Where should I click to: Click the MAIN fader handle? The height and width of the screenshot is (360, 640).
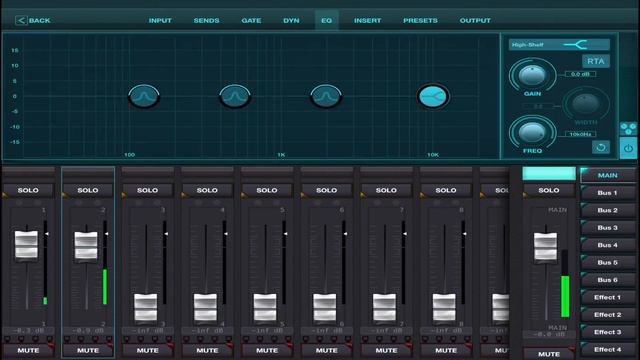point(546,246)
